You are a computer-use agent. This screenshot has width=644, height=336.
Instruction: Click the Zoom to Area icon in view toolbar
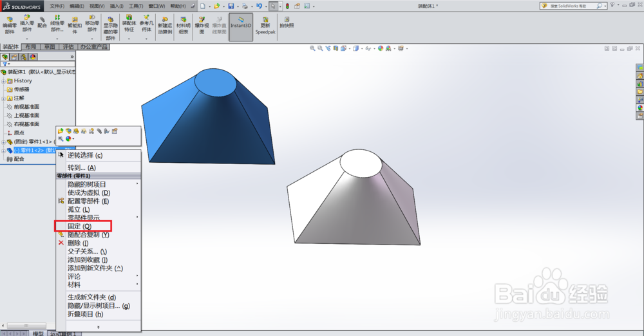click(320, 48)
